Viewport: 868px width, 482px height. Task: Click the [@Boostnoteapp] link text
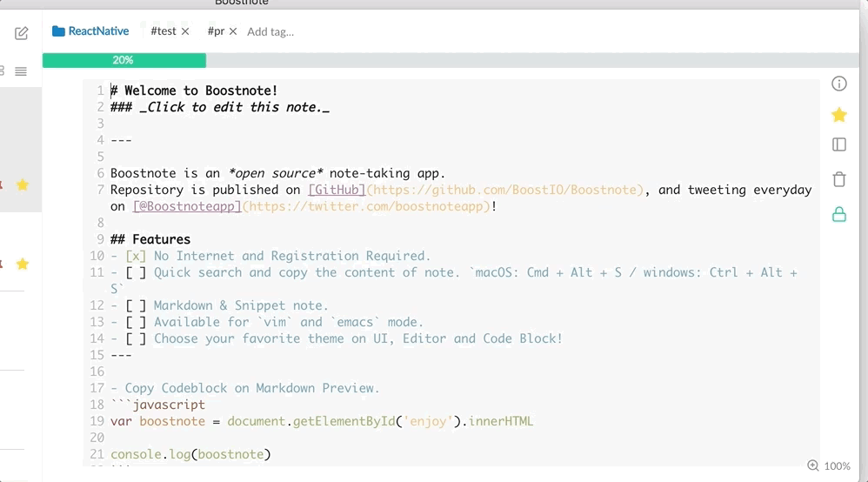(187, 206)
